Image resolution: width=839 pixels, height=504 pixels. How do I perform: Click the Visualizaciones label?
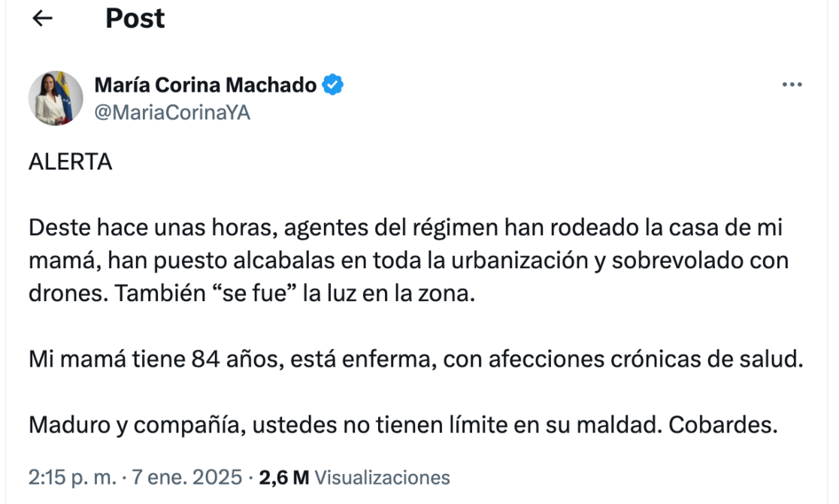pos(382,477)
